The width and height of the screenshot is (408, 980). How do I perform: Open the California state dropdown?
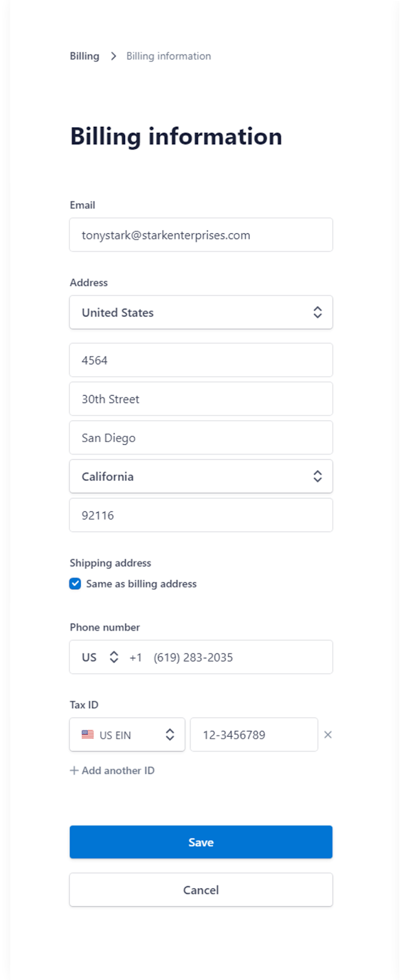[x=190, y=477]
